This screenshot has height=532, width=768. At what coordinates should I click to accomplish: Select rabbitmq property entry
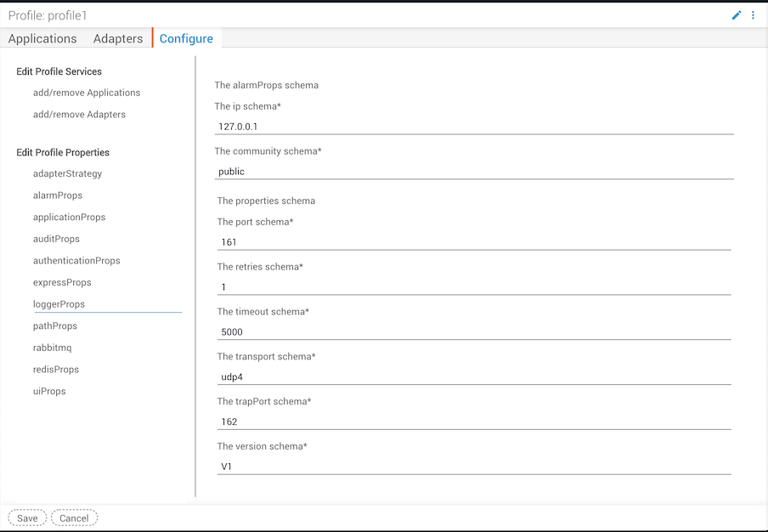[52, 348]
